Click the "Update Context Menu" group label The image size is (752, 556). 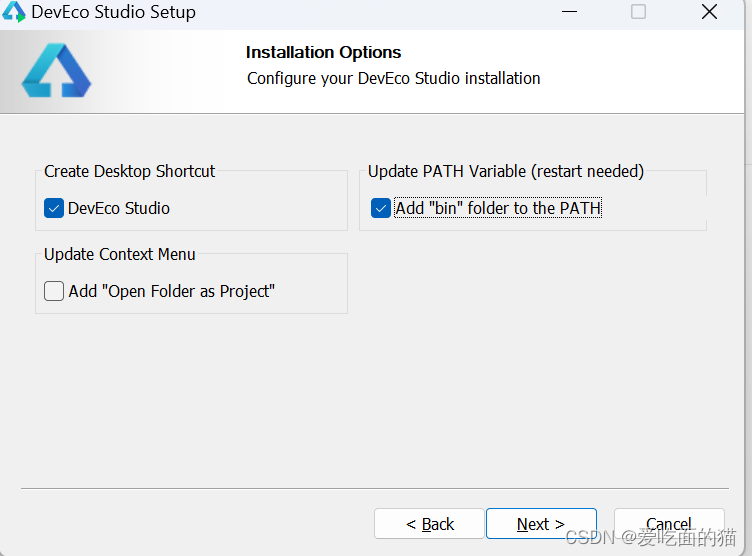120,254
